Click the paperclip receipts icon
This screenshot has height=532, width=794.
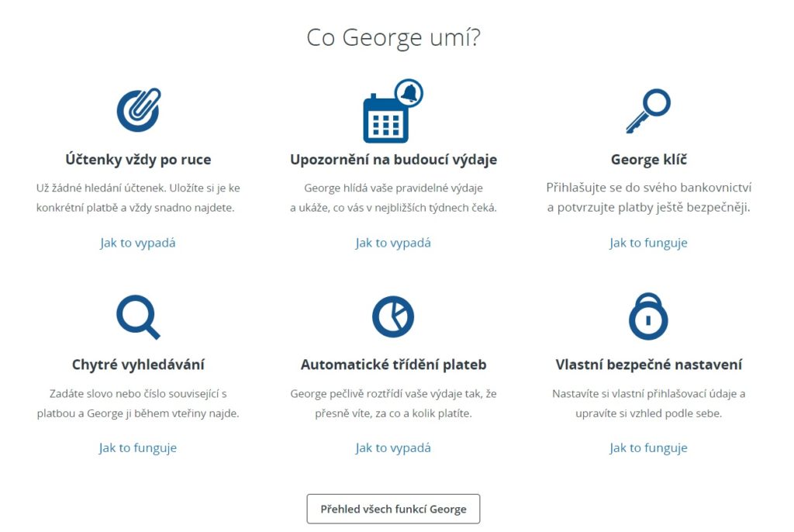[138, 110]
